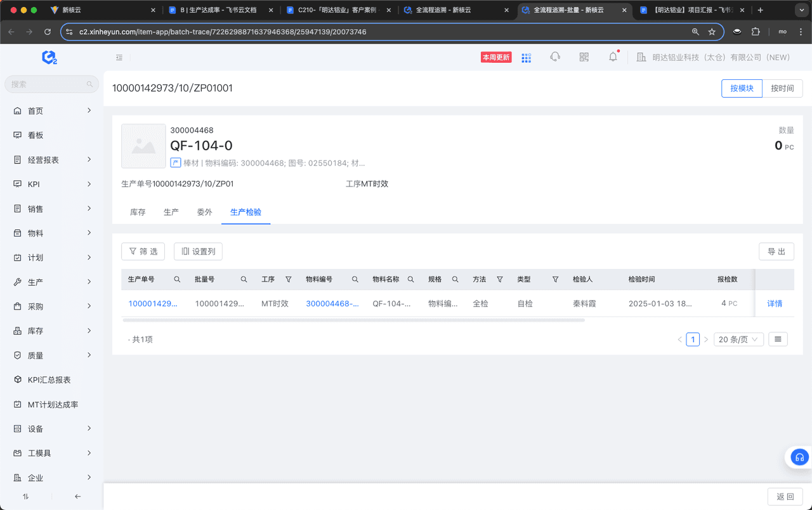
Task: Open the 物料编号 link 300004468-...
Action: (x=332, y=304)
